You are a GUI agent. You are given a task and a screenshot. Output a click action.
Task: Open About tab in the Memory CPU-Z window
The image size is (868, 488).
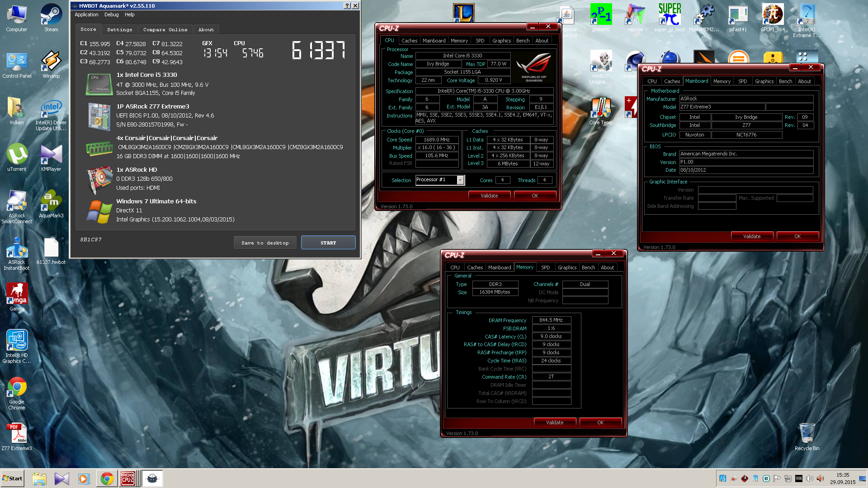[608, 267]
